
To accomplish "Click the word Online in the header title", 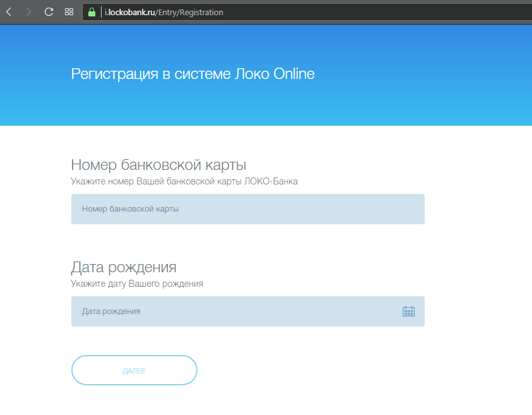I will point(293,74).
